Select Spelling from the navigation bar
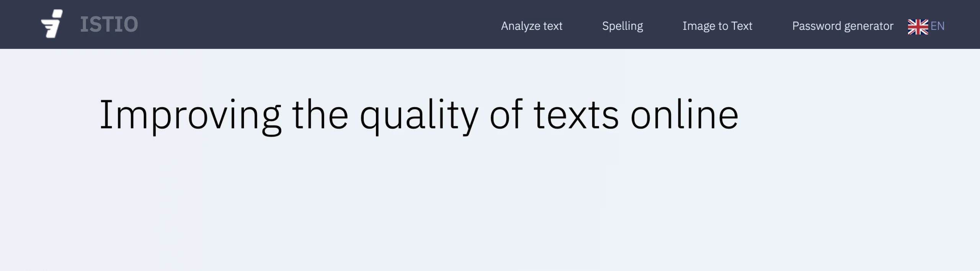The image size is (980, 271). [622, 26]
